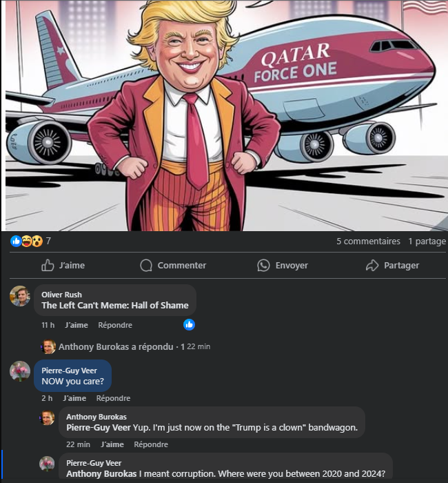This screenshot has height=483, width=448.
Task: Click the Envoyer WhatsApp icon
Action: 263,265
